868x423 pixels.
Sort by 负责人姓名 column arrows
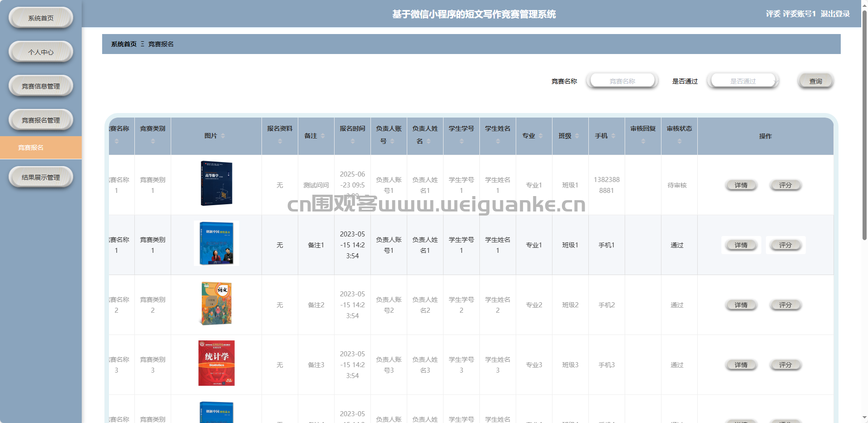click(x=429, y=141)
